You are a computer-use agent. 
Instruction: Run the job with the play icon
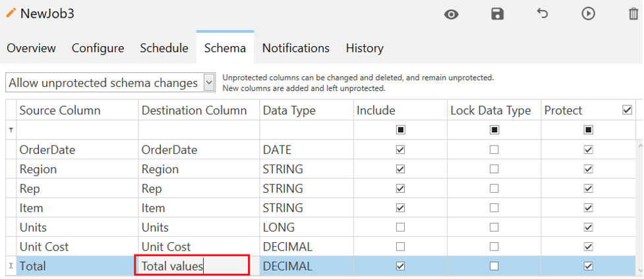(x=588, y=14)
